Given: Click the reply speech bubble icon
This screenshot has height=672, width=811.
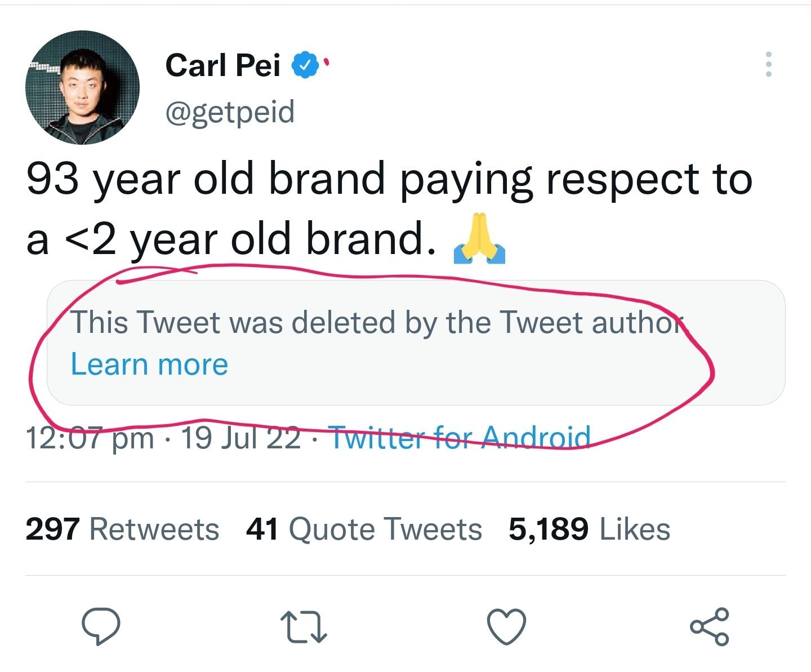Looking at the screenshot, I should (101, 626).
